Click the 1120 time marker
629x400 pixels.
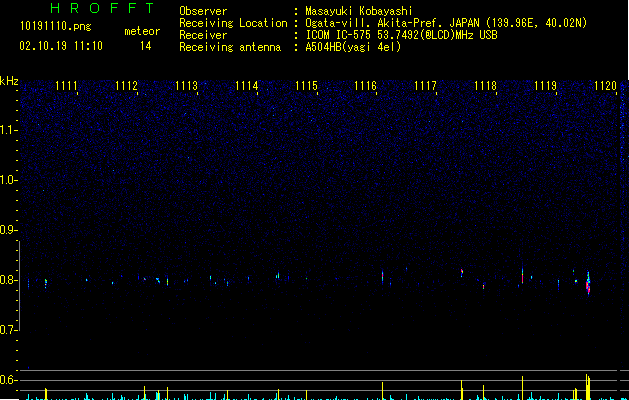[x=605, y=86]
